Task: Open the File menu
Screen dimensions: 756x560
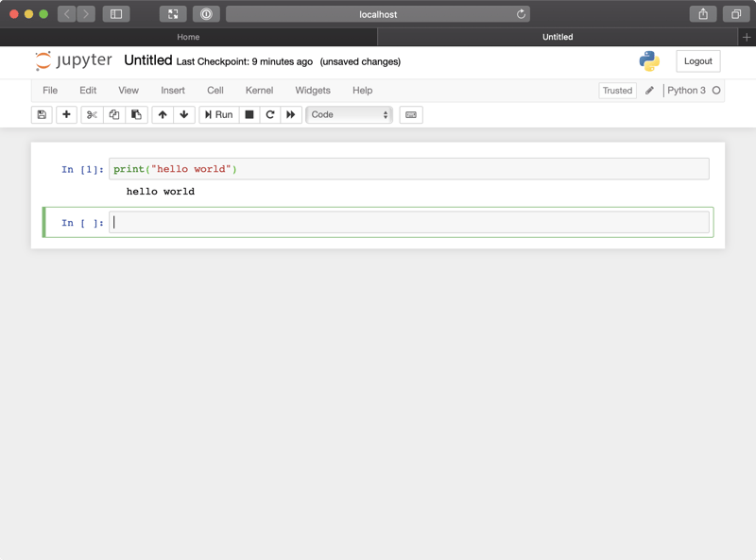Action: [x=50, y=91]
